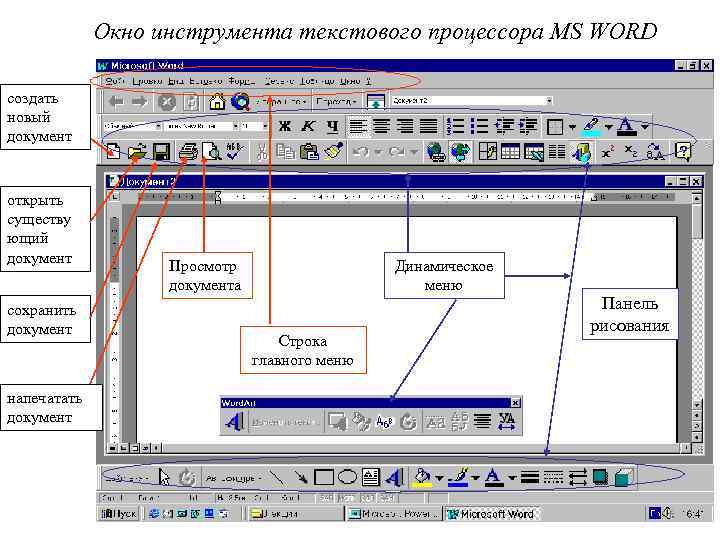This screenshot has width=720, height=540.
Task: Open the Вставка menu
Action: 206,81
